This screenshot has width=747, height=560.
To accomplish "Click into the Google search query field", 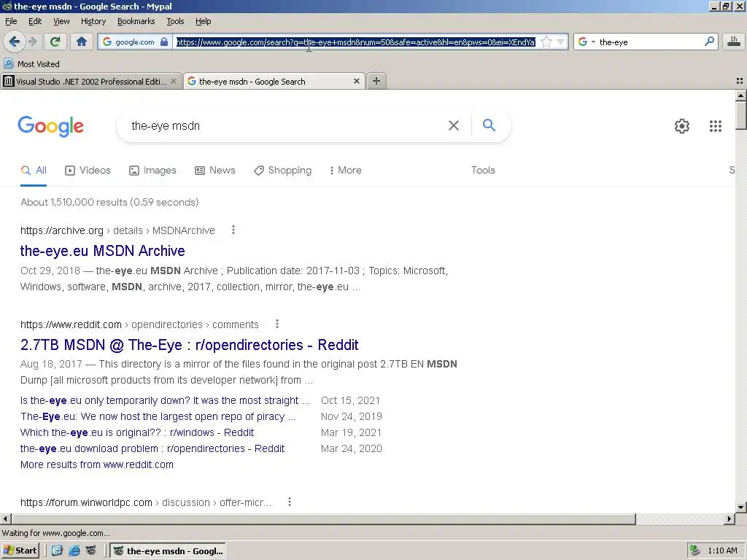I will pyautogui.click(x=286, y=125).
